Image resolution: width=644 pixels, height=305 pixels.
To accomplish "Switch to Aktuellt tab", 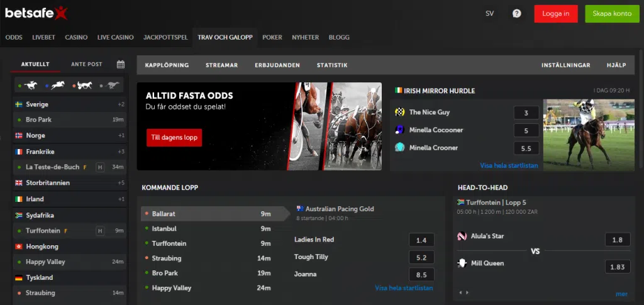I will pos(35,64).
